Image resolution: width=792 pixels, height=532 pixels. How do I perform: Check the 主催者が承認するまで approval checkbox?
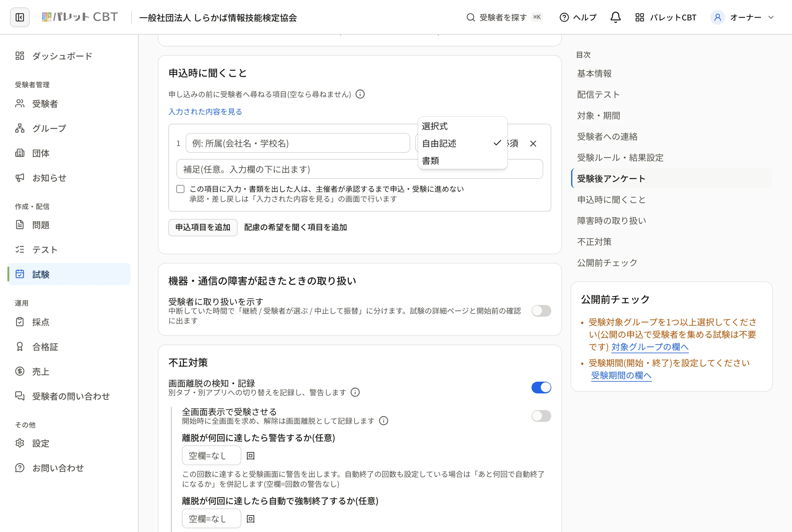pyautogui.click(x=181, y=189)
